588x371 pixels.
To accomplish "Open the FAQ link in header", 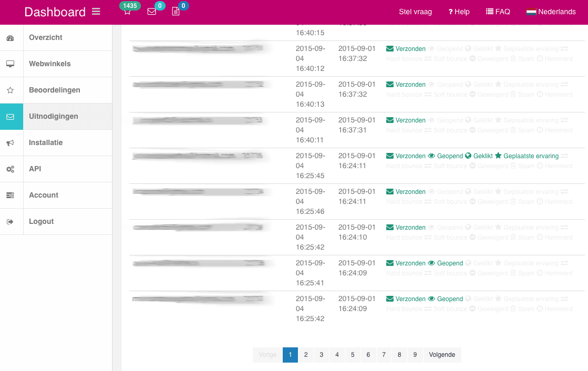I will coord(498,12).
